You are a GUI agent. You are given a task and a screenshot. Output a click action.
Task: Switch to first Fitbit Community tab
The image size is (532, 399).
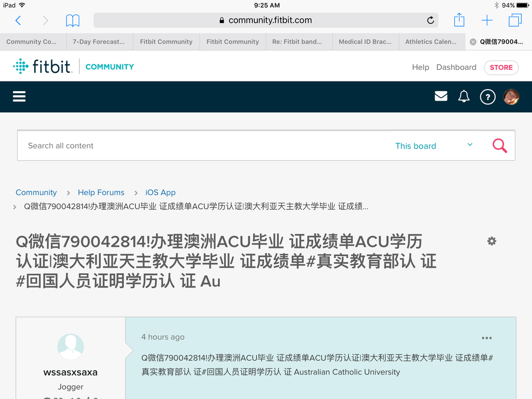coord(166,42)
